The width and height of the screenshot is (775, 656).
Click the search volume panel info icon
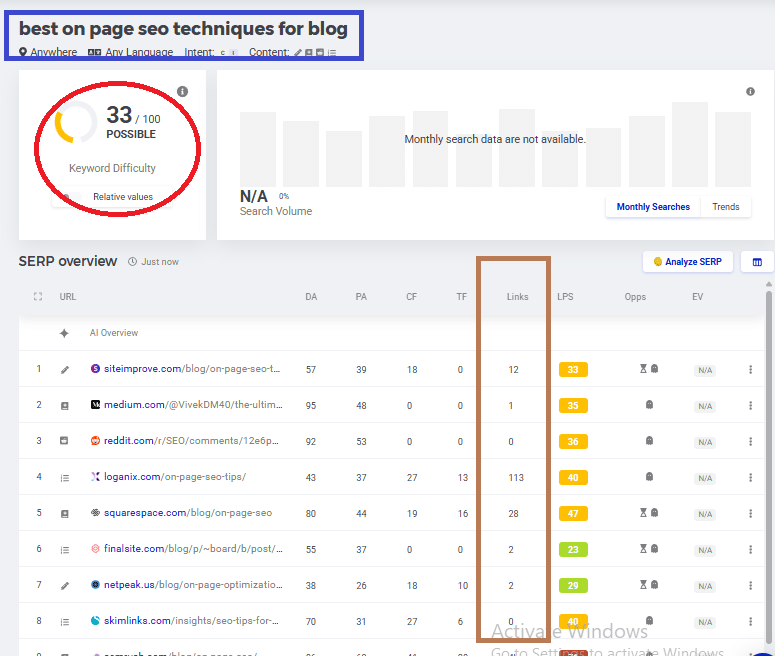(750, 92)
